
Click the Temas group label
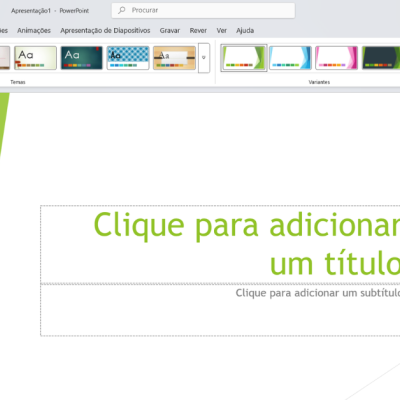tap(18, 82)
